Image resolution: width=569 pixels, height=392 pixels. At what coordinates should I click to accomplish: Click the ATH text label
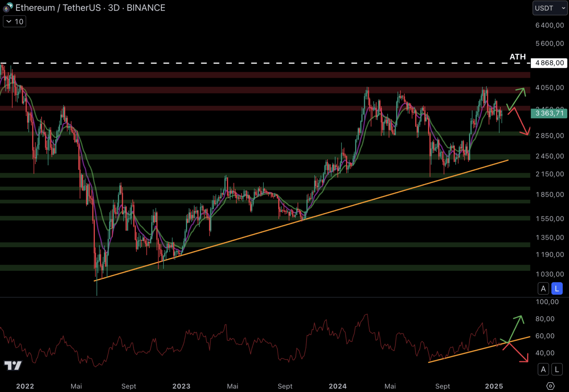(517, 57)
